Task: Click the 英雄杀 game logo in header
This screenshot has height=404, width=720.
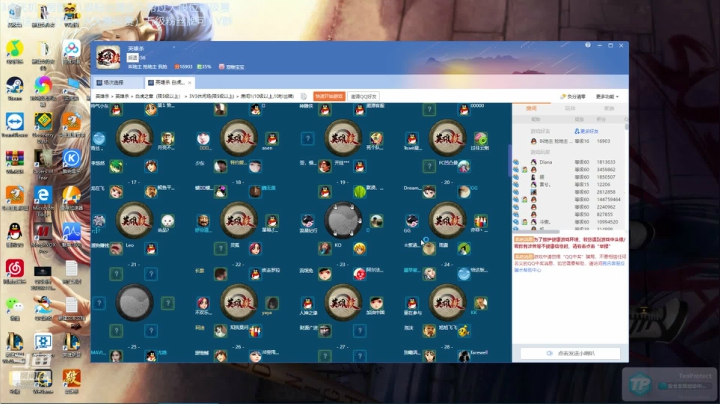Action: point(108,57)
